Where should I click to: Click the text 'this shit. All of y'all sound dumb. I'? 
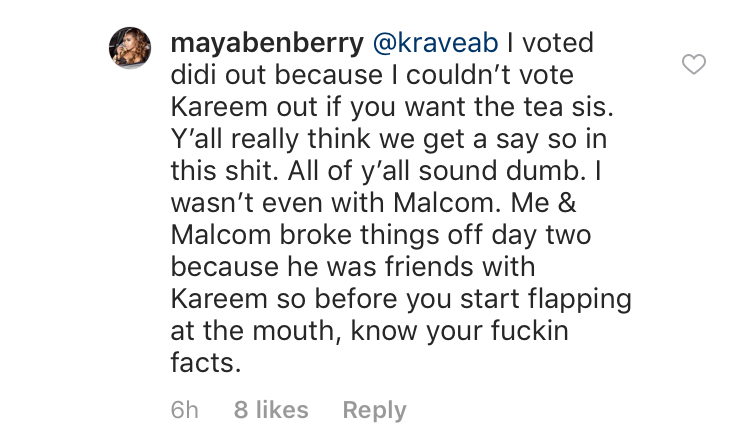pyautogui.click(x=386, y=171)
